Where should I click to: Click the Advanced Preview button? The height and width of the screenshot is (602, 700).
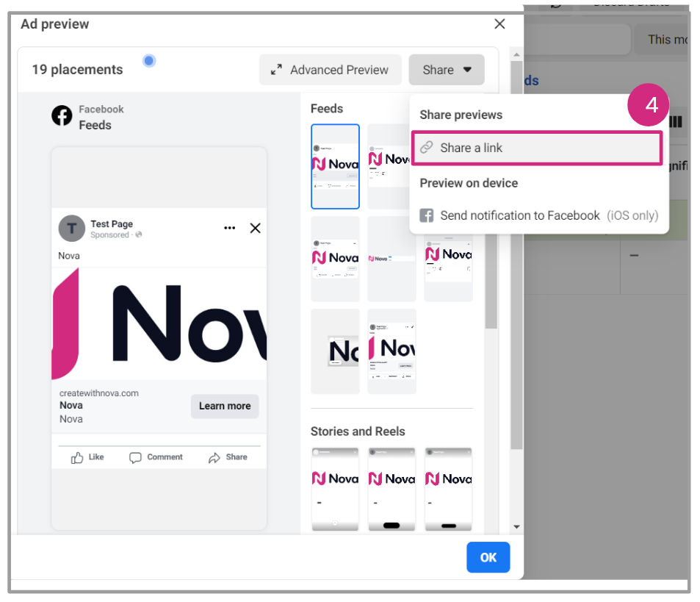(330, 70)
